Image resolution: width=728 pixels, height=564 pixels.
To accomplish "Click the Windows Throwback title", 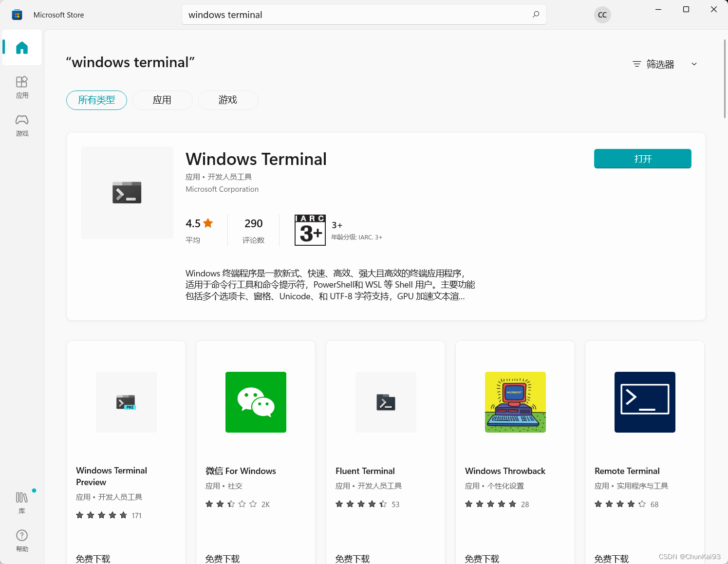I will point(505,471).
